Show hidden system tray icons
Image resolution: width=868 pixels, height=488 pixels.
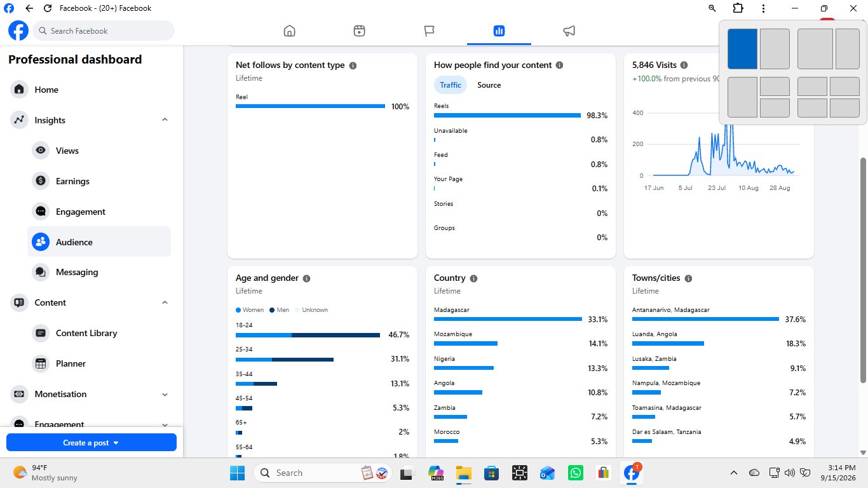pyautogui.click(x=734, y=473)
